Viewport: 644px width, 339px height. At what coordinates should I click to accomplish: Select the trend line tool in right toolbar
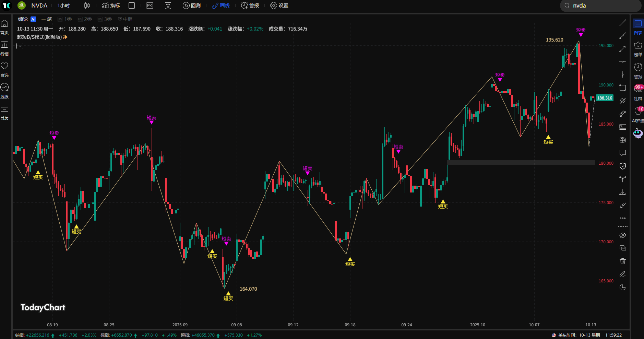click(623, 23)
